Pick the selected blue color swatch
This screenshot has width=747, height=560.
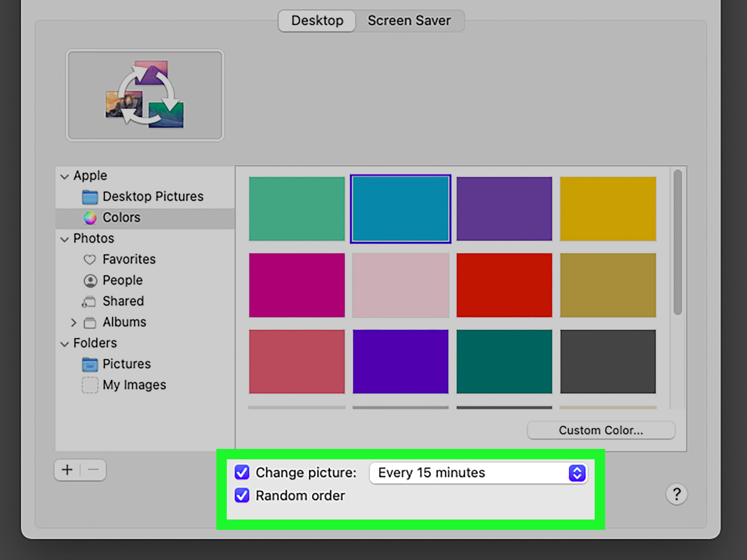401,209
